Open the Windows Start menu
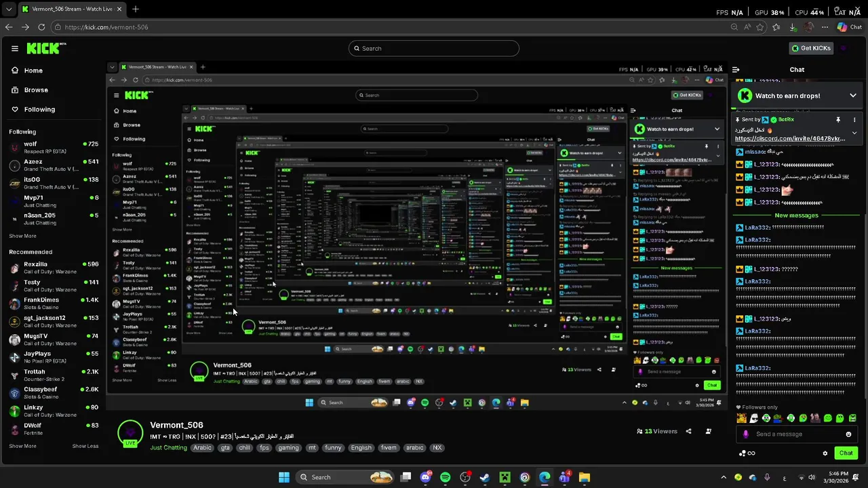Viewport: 868px width, 488px height. [x=284, y=477]
